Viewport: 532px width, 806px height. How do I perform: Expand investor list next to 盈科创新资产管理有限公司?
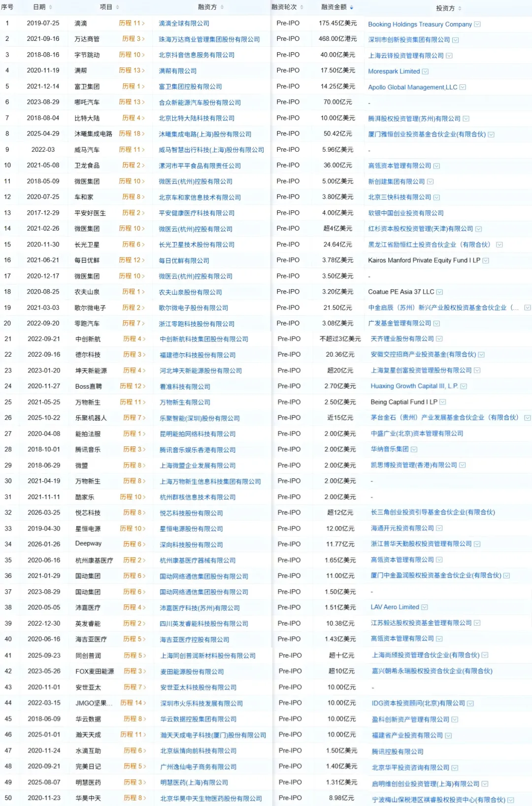455,719
